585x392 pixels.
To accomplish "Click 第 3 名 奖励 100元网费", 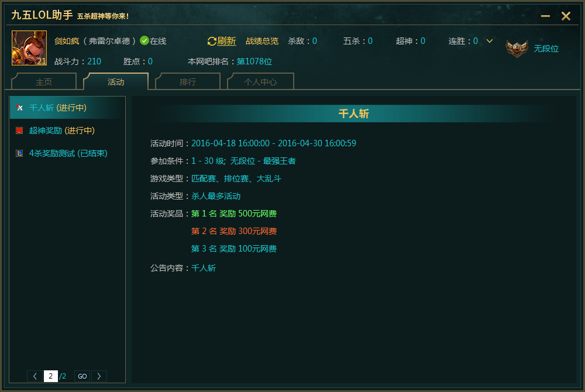I will coord(234,249).
